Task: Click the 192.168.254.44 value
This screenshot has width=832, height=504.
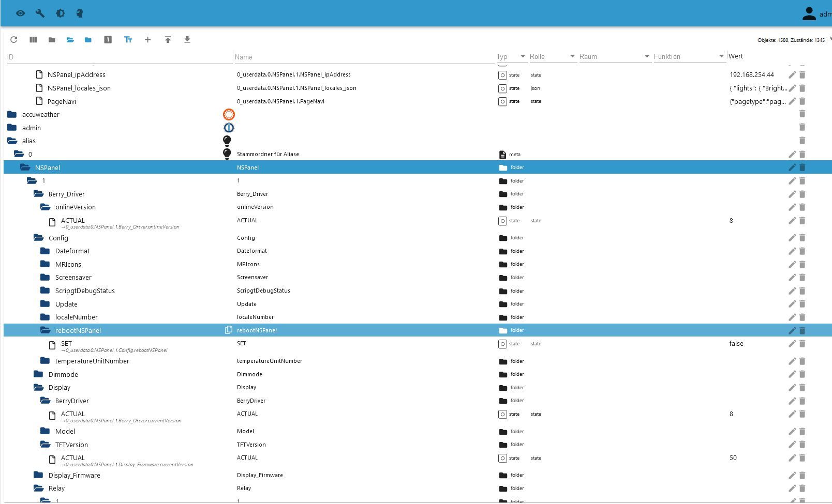Action: (x=752, y=75)
